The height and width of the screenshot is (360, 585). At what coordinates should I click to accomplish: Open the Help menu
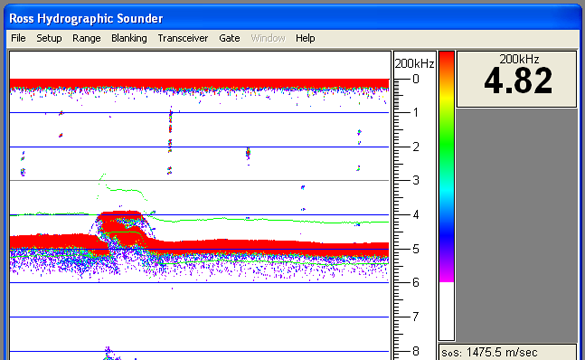pos(305,38)
